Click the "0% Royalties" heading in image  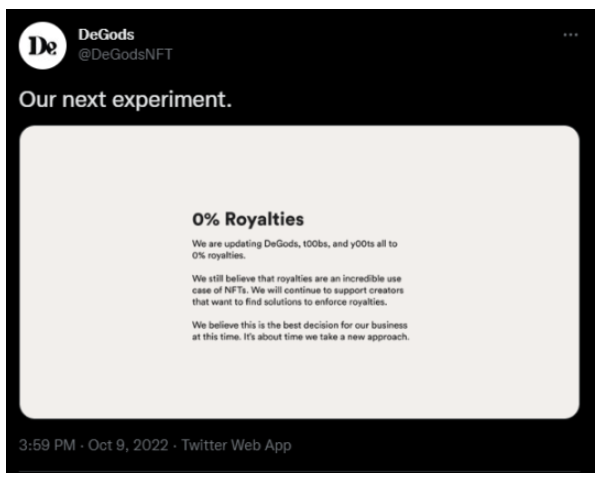(x=248, y=219)
